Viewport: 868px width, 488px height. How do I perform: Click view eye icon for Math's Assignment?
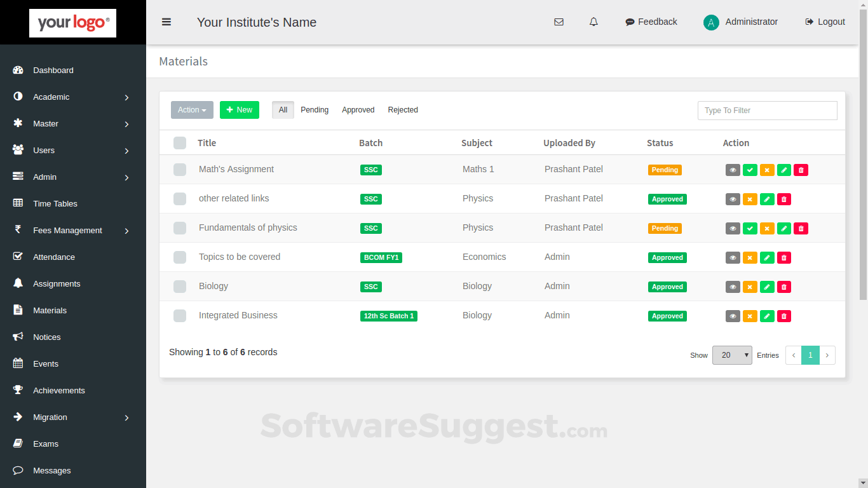point(733,170)
